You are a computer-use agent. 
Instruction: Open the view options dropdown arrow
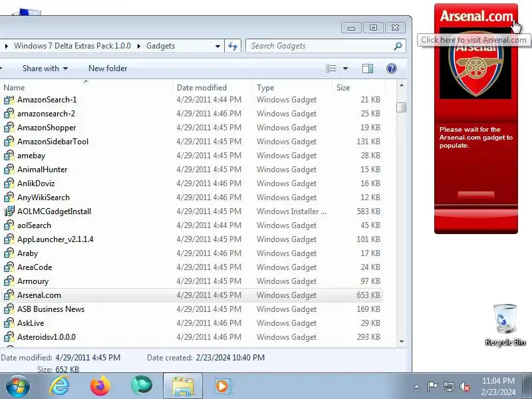click(345, 68)
